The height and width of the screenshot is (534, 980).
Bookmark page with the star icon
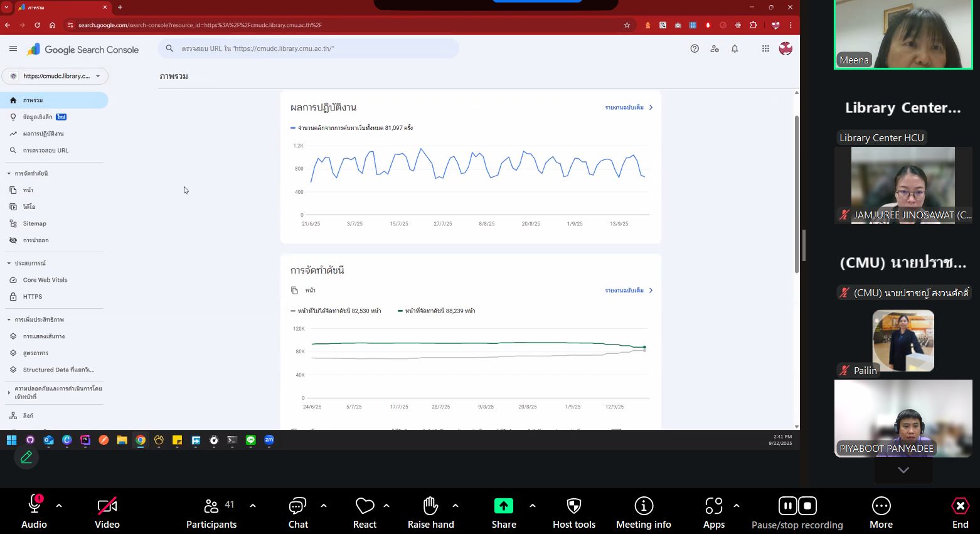tap(627, 25)
